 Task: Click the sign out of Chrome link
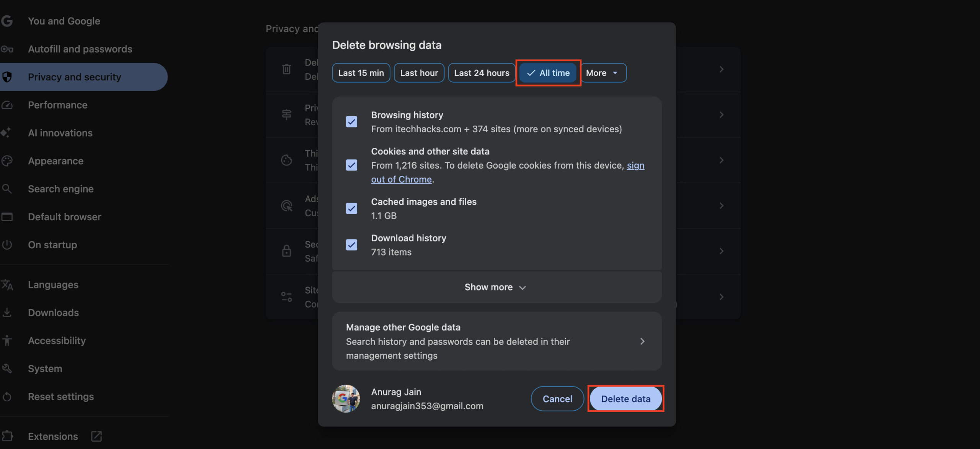click(x=401, y=179)
